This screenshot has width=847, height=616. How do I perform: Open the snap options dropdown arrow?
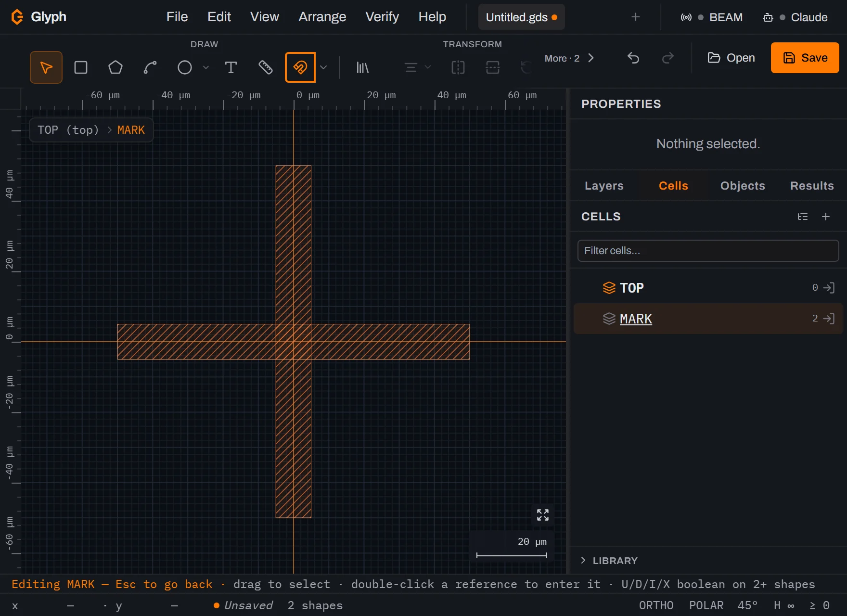323,67
